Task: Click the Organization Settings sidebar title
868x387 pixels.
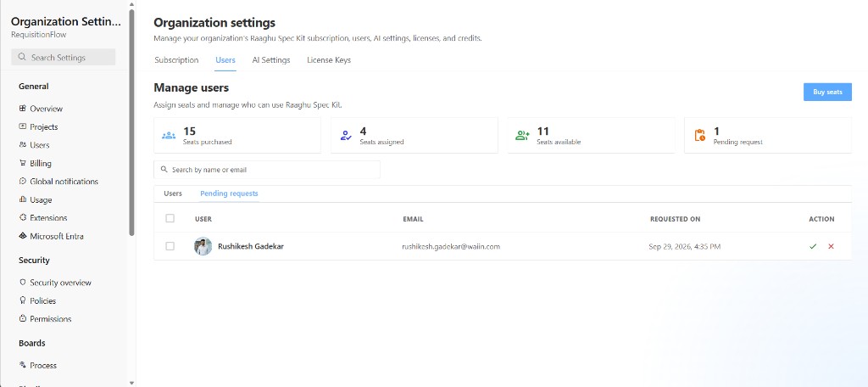Action: click(x=65, y=21)
